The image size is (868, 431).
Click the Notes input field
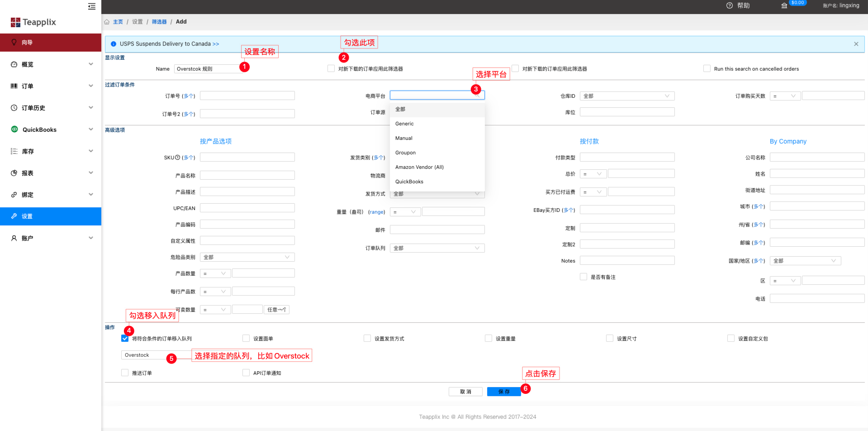[627, 260]
